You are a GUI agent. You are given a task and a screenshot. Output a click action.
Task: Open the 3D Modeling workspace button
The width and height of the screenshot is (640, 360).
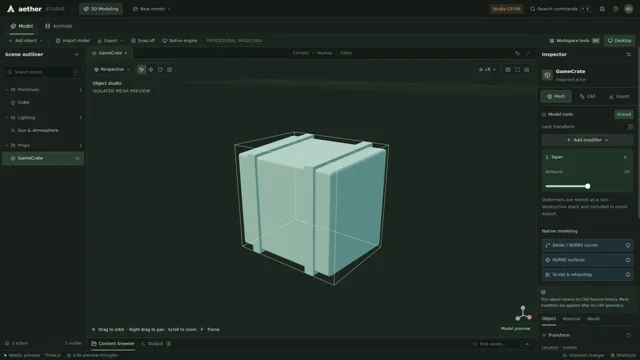tap(101, 9)
